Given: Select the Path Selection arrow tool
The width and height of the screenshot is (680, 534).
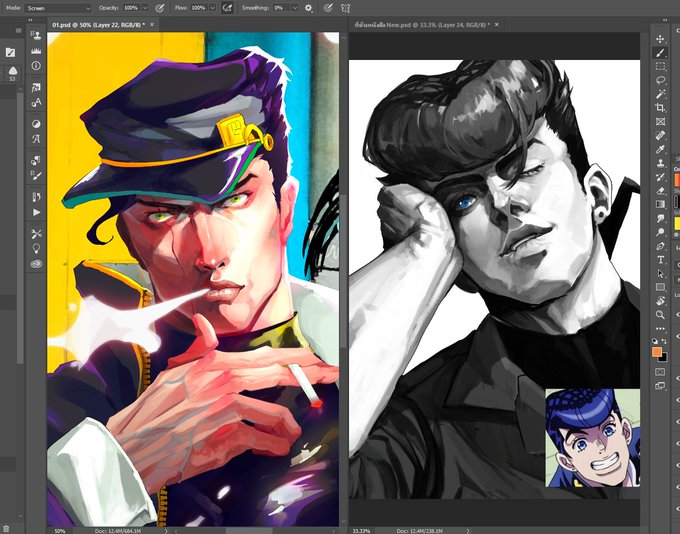Looking at the screenshot, I should [x=660, y=273].
